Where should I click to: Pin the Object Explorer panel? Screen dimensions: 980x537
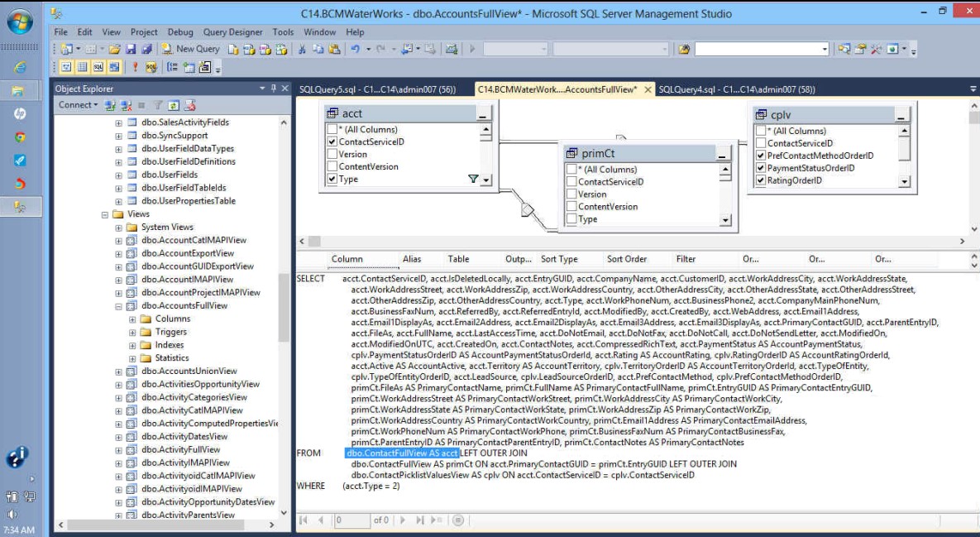point(273,89)
